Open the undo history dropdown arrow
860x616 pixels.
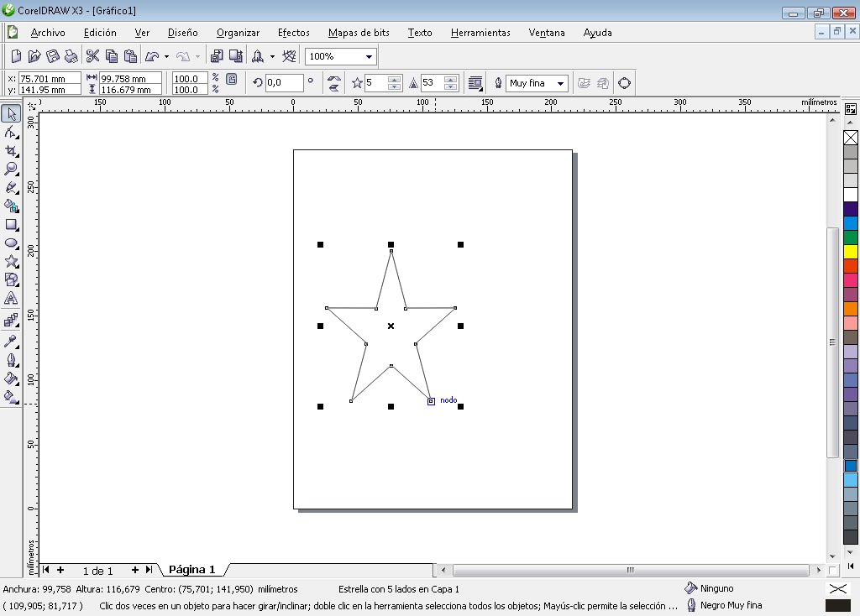165,55
